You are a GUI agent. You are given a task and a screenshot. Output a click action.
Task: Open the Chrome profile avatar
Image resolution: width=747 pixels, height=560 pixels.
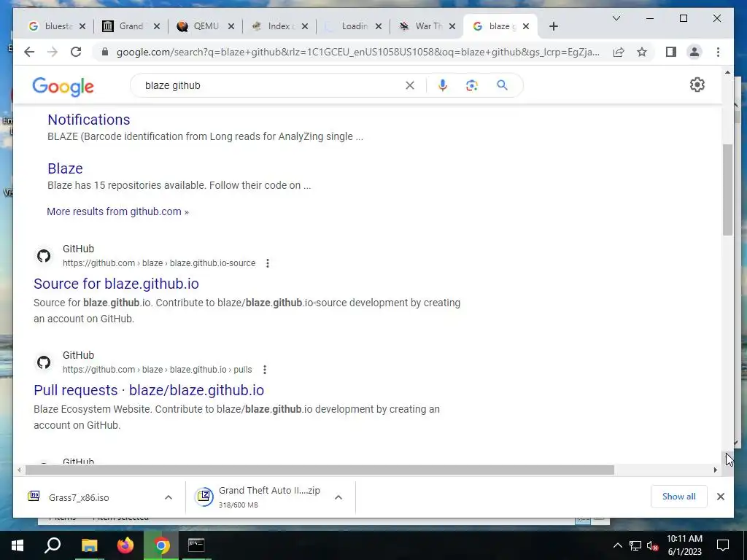point(694,52)
